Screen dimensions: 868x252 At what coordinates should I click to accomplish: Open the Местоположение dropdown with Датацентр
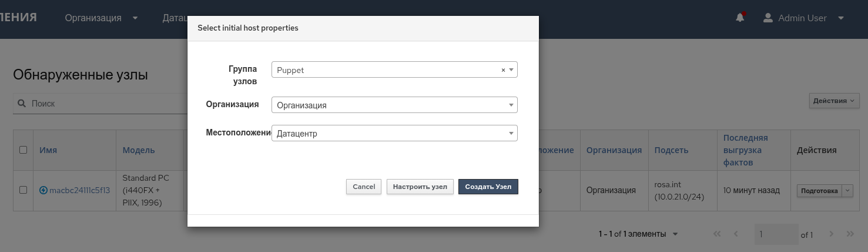click(394, 134)
